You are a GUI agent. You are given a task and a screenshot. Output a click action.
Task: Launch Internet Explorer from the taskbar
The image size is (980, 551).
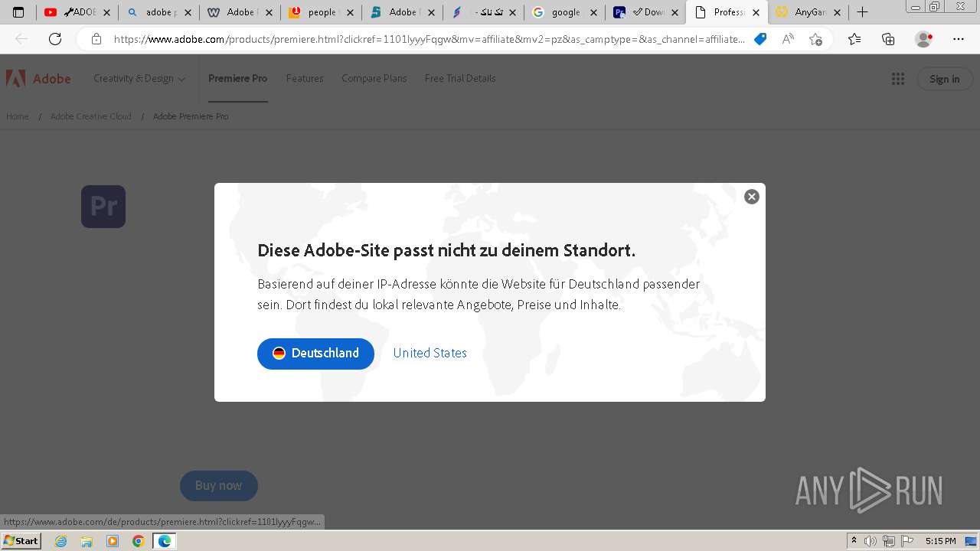(61, 541)
